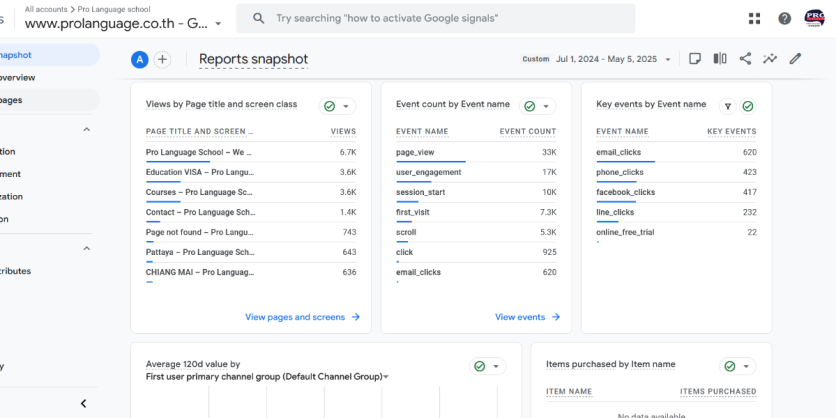Click green check icon on Key events card
This screenshot has width=836, height=418.
(x=747, y=107)
